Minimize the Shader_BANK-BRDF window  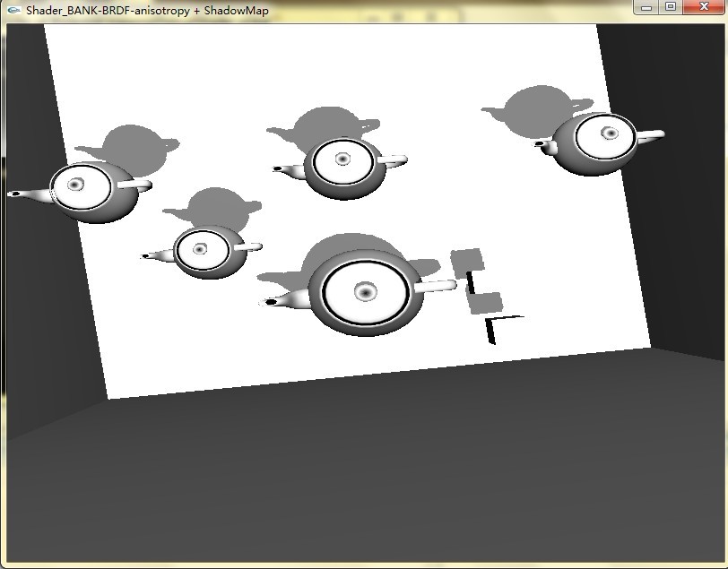(646, 7)
